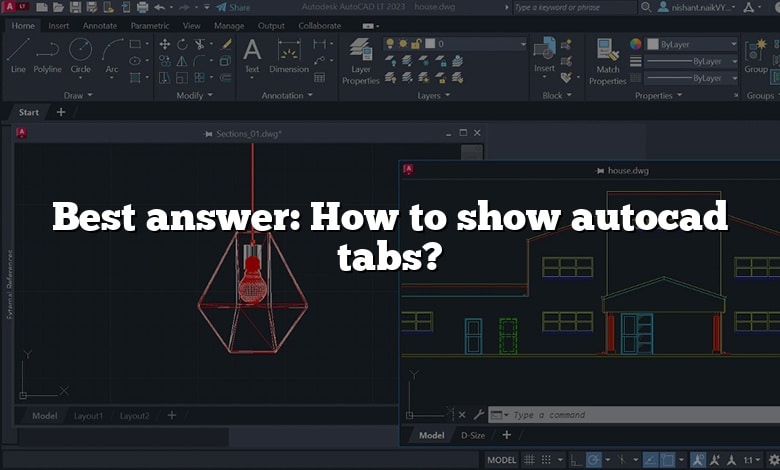Open Layout1 tab in Sections_01 window

88,416
